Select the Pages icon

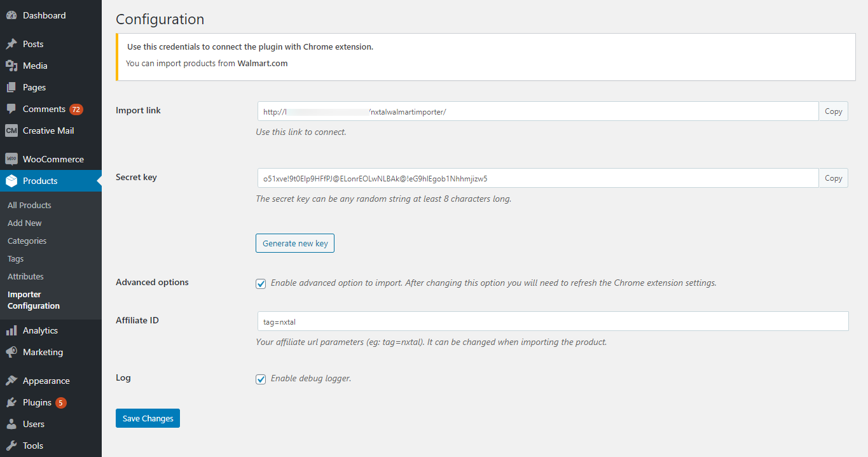[11, 87]
